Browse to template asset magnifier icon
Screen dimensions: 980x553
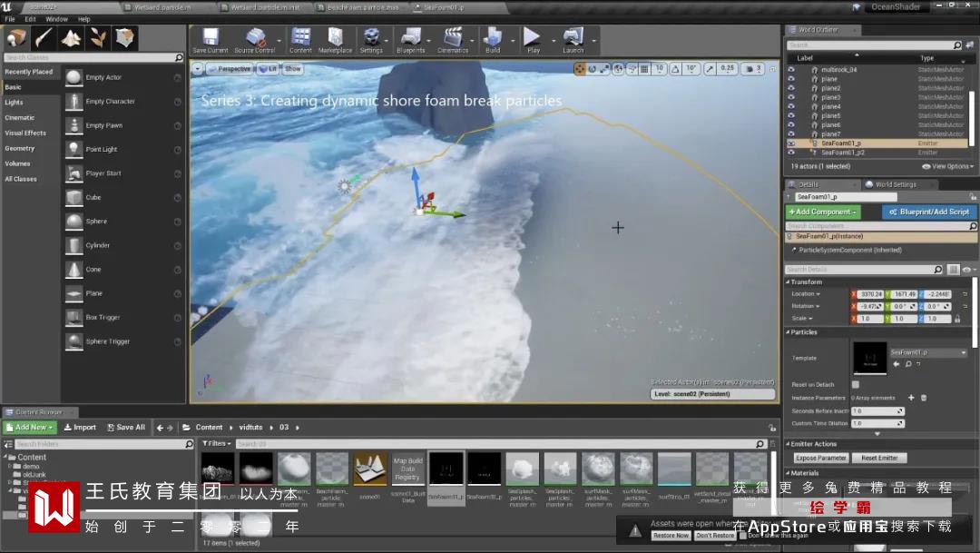[x=908, y=364]
